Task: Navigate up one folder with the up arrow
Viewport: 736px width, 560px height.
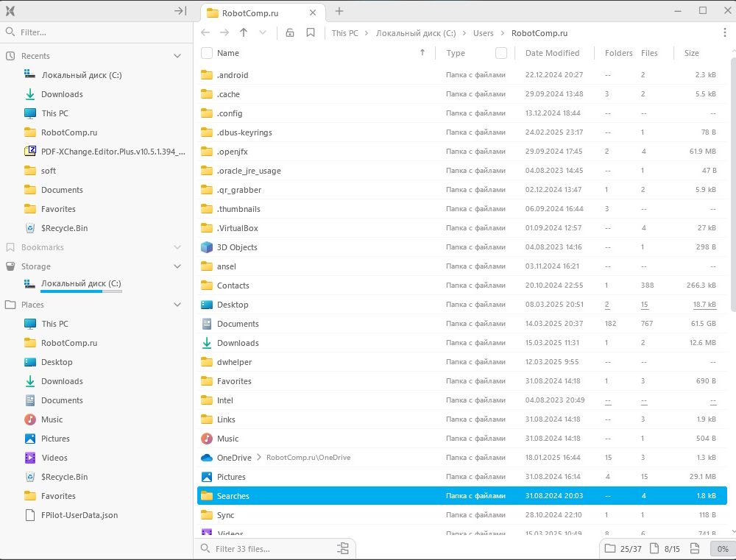Action: click(x=244, y=32)
